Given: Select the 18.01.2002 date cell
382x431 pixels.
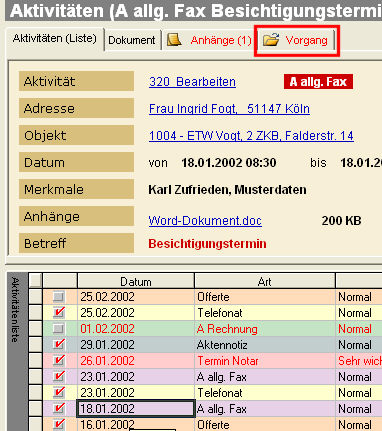Looking at the screenshot, I should 136,409.
